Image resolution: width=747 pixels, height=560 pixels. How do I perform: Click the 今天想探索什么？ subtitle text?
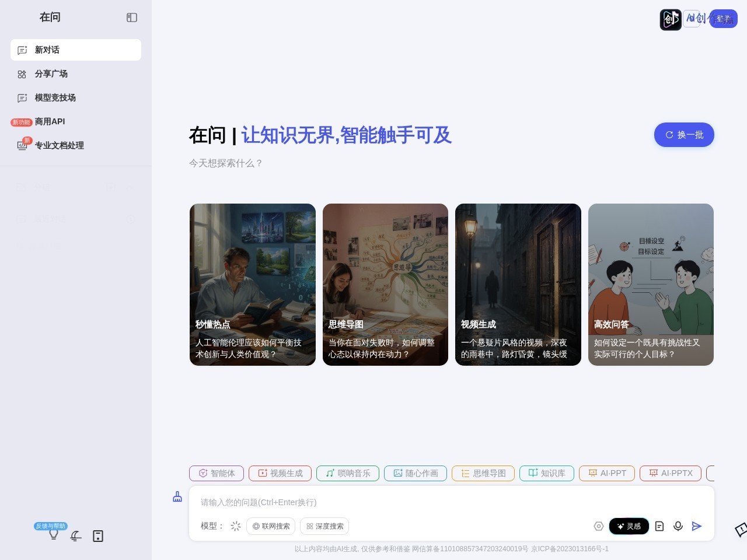click(226, 163)
